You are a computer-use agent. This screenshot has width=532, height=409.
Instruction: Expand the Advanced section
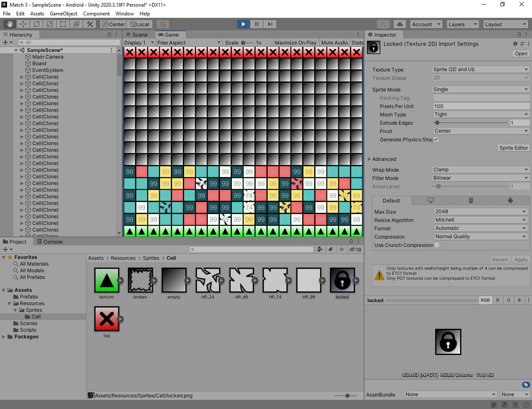click(x=369, y=159)
